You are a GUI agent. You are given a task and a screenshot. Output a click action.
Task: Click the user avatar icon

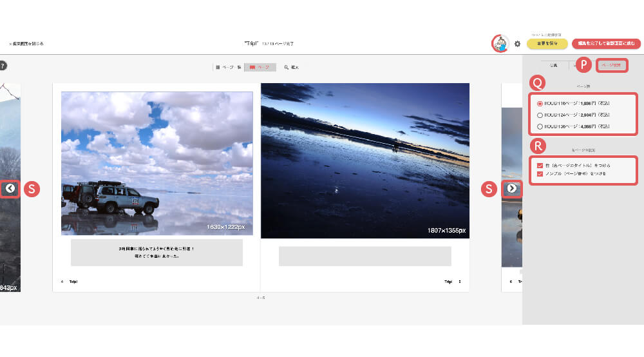point(500,44)
